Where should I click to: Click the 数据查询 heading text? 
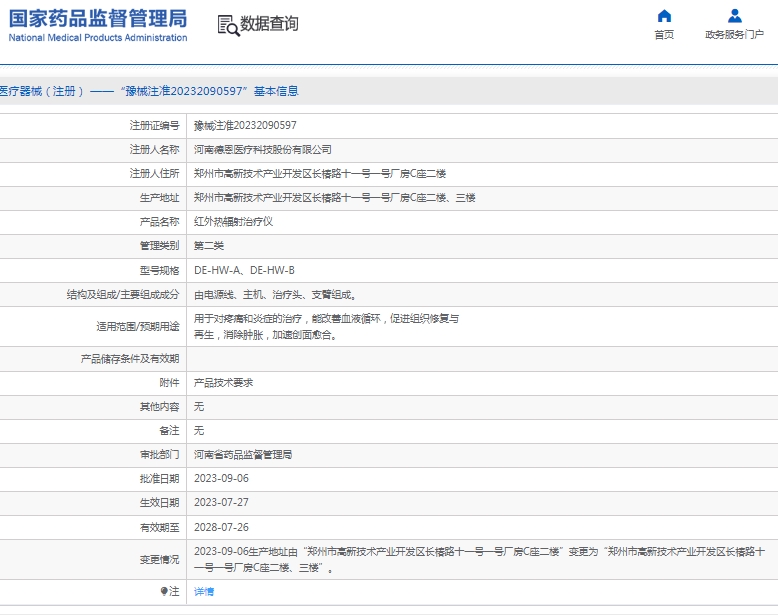(269, 23)
